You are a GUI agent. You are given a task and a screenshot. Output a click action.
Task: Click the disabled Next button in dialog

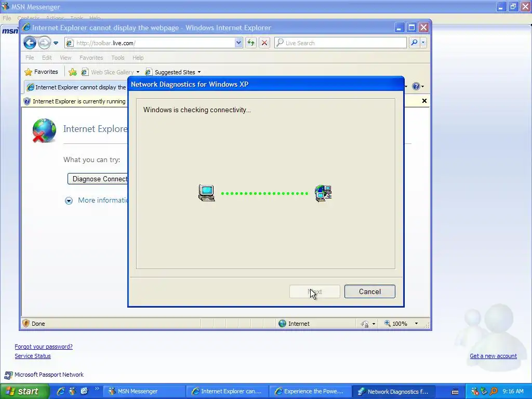(x=314, y=291)
